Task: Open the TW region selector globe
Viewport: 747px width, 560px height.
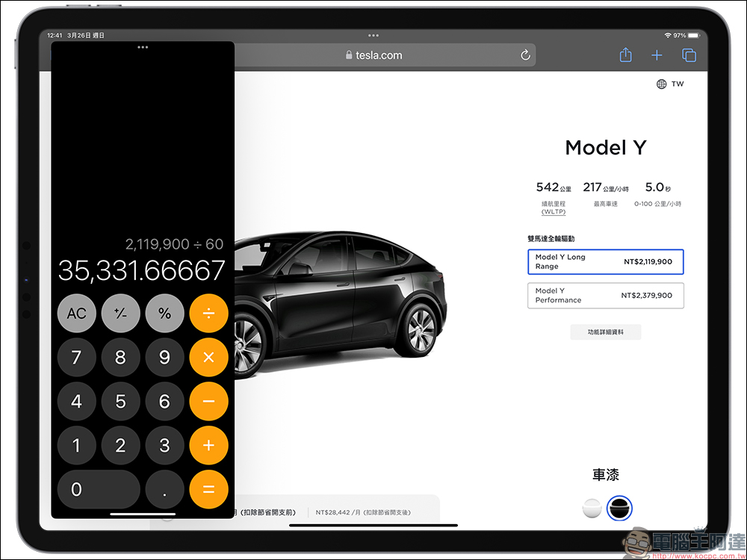Action: pyautogui.click(x=661, y=84)
